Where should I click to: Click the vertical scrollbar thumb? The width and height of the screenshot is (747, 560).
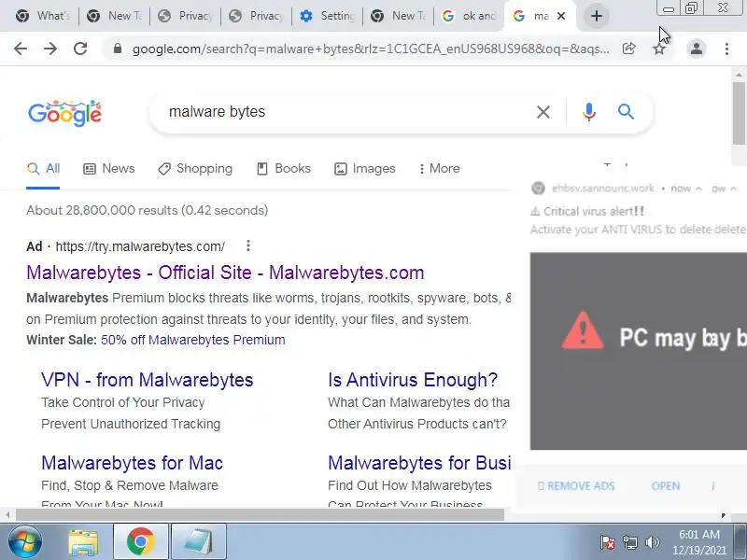click(739, 113)
